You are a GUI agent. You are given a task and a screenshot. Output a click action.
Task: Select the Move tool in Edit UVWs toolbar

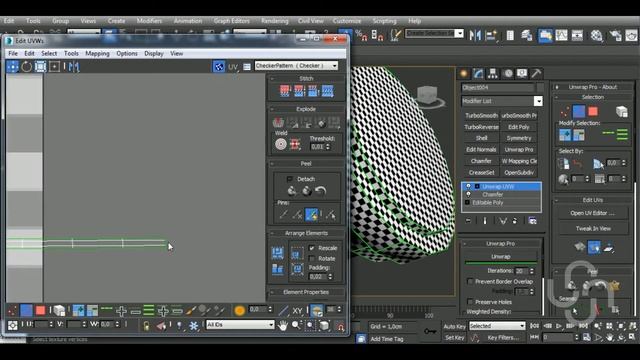pos(12,67)
